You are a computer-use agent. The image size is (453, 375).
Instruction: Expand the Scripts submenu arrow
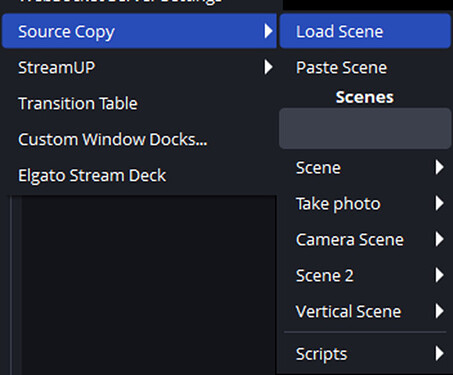click(439, 353)
